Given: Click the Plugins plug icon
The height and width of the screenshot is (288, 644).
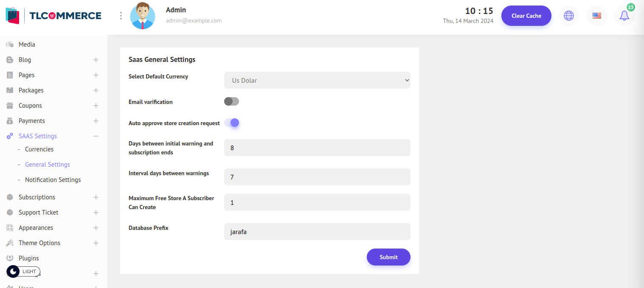Looking at the screenshot, I should coord(10,258).
